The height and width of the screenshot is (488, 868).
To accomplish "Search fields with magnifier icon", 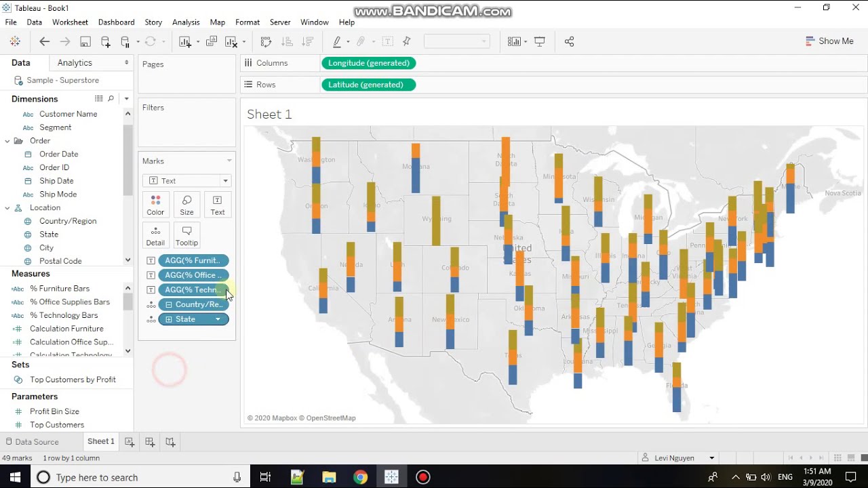I will (x=111, y=99).
